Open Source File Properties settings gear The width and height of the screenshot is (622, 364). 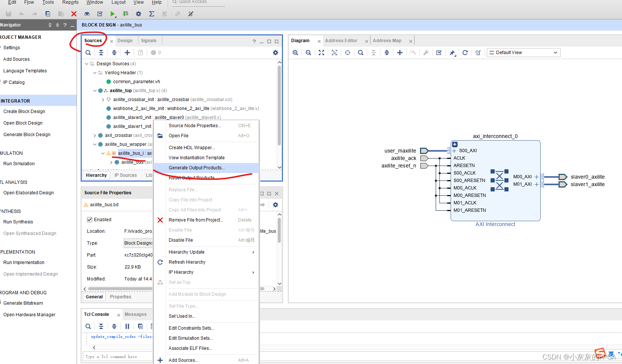(x=276, y=205)
